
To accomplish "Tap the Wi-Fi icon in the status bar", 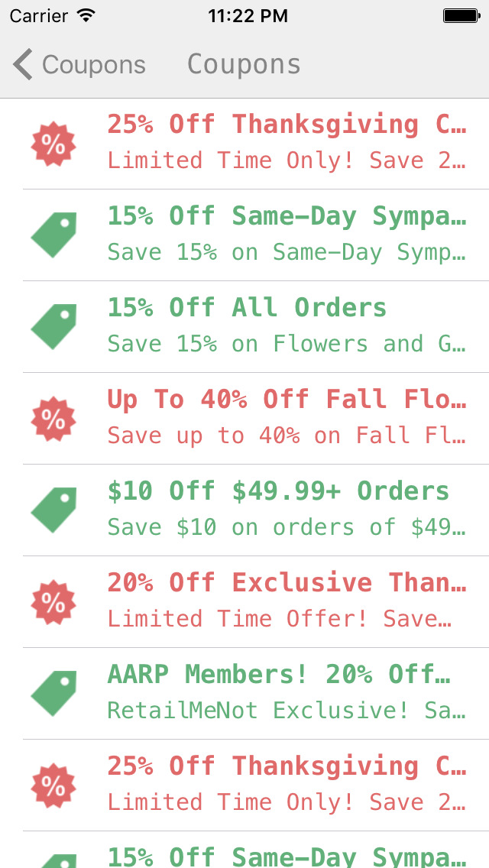I will [x=86, y=14].
